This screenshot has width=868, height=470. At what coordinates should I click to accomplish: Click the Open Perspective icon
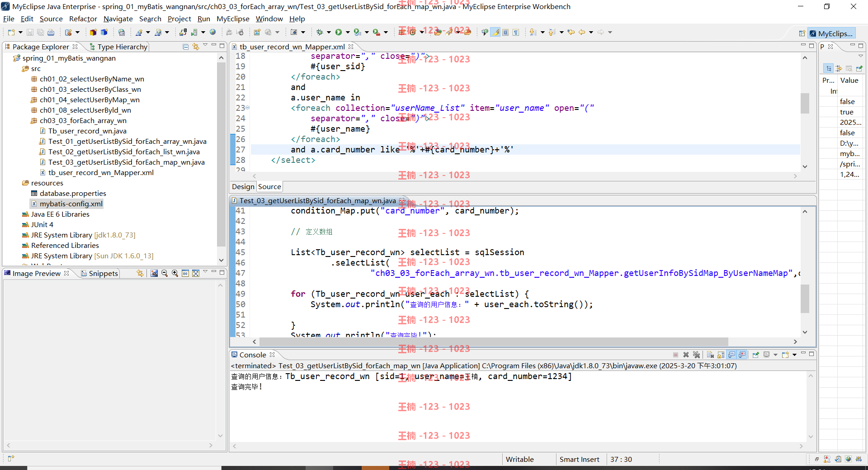point(802,33)
